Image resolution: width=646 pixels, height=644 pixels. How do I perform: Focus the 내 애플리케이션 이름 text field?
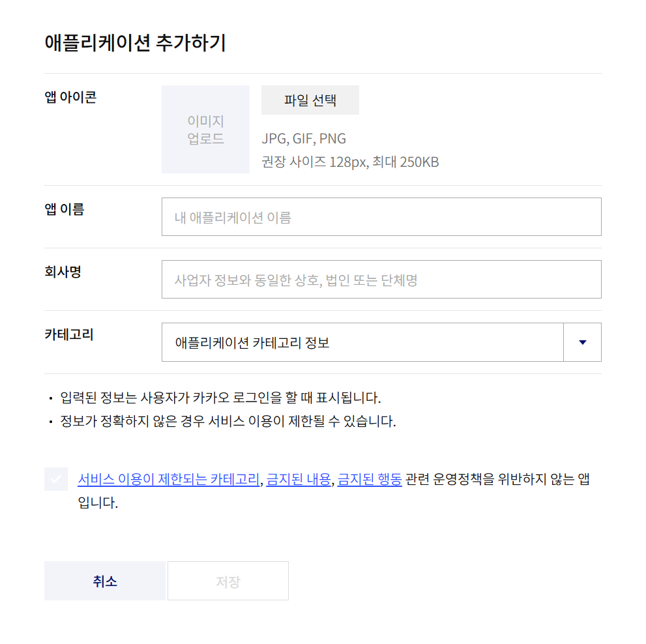pos(381,216)
